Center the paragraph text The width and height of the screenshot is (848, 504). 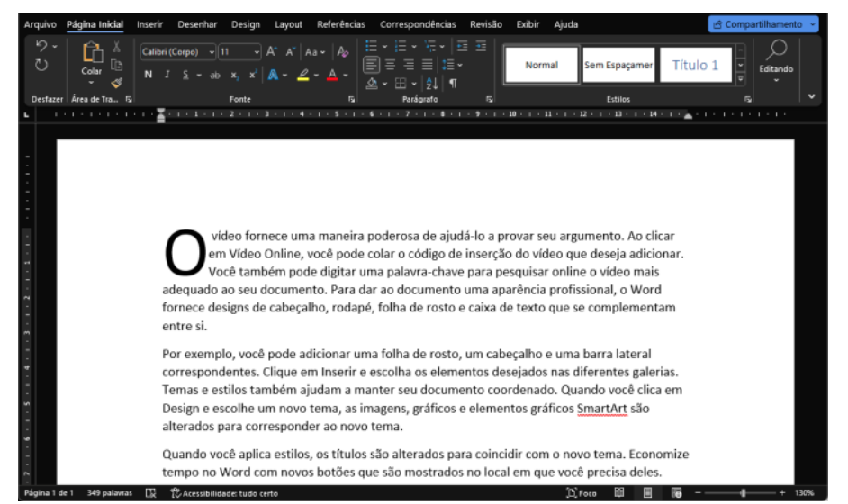[x=390, y=65]
